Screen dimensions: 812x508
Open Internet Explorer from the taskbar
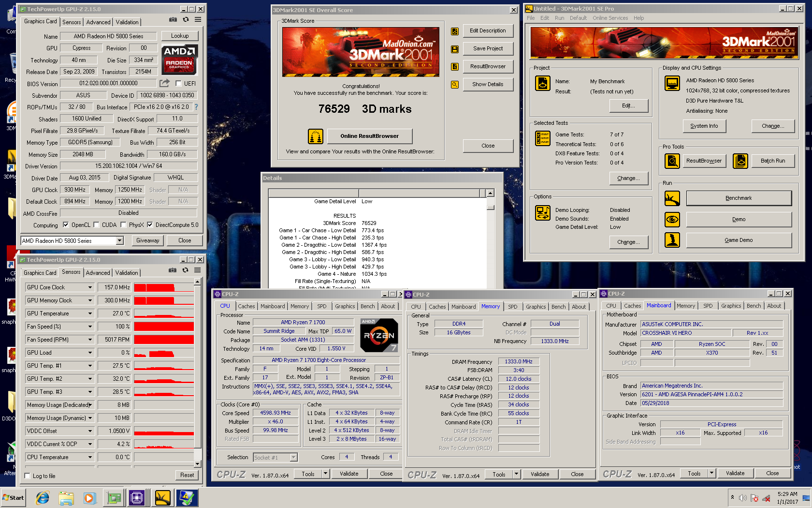click(x=43, y=497)
